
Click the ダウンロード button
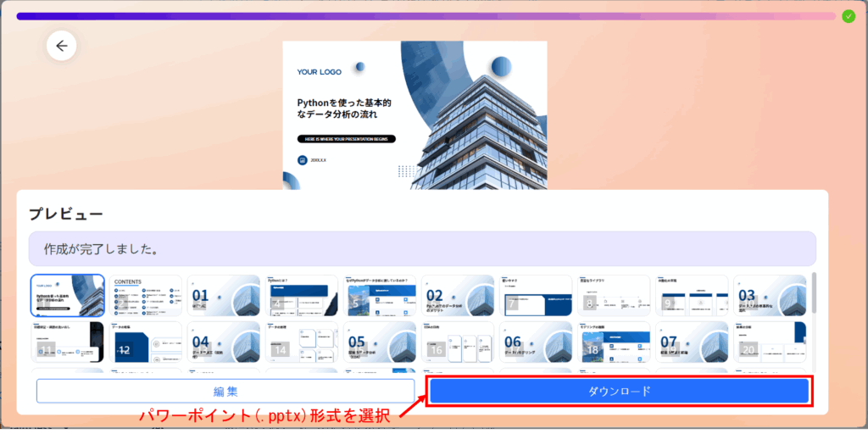point(619,392)
